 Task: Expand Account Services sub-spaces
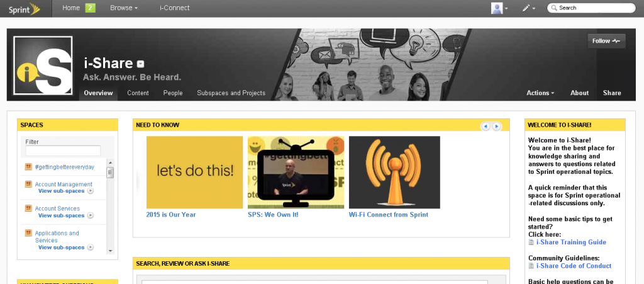pyautogui.click(x=91, y=215)
